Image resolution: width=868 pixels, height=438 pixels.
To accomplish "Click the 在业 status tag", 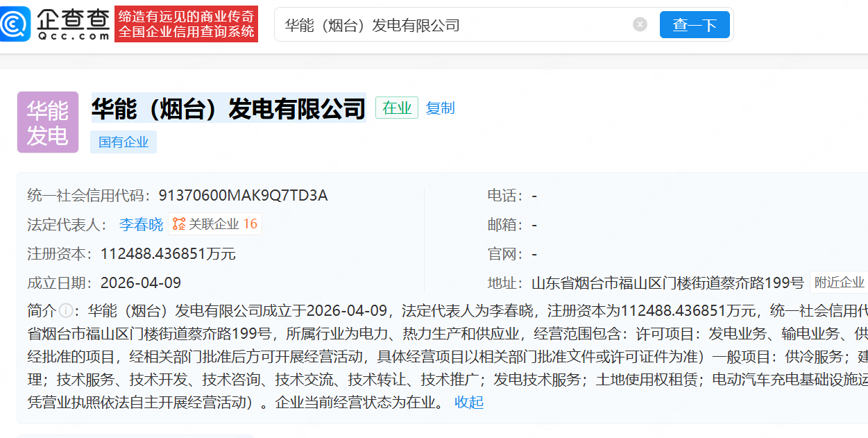I will (x=397, y=108).
